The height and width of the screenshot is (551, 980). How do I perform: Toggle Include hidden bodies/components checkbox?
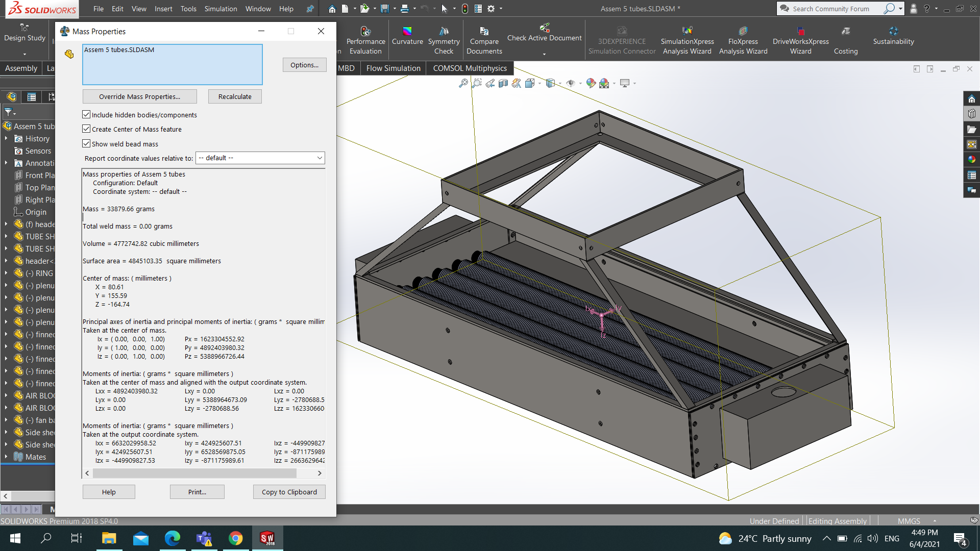click(86, 115)
